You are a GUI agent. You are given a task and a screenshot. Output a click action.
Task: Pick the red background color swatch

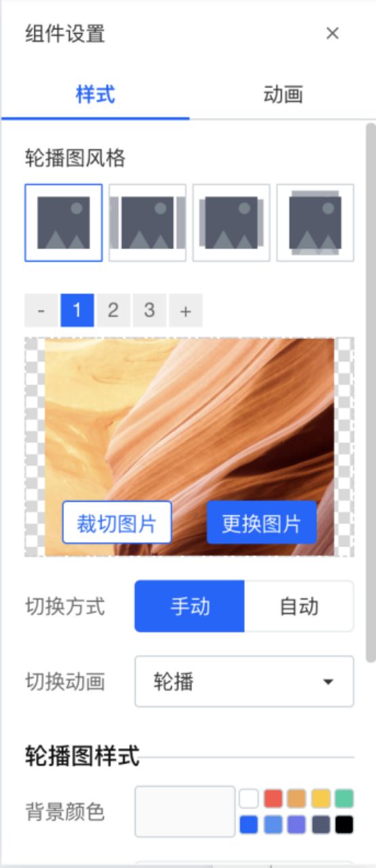273,799
